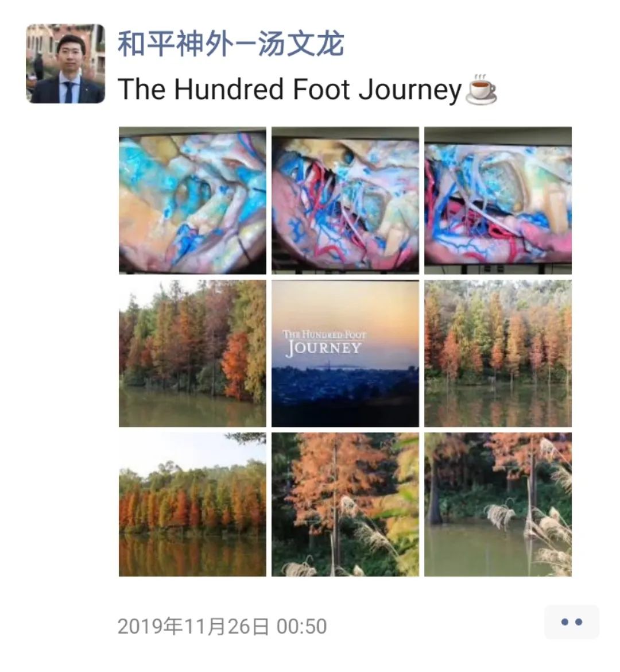This screenshot has height=672, width=620.
Task: Open autumn trees photo in middle-left cell
Action: 192,354
